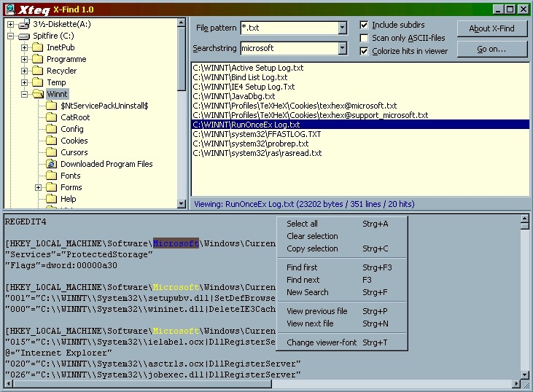Open the Searchstring dropdown arrow
Screen dimensions: 533x392
point(343,48)
